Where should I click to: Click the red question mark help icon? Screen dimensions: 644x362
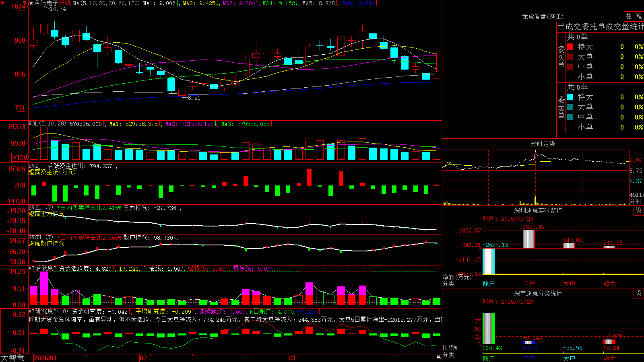click(25, 3)
